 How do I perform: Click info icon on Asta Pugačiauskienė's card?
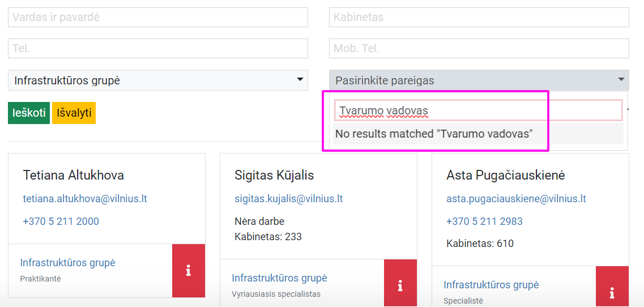612,292
